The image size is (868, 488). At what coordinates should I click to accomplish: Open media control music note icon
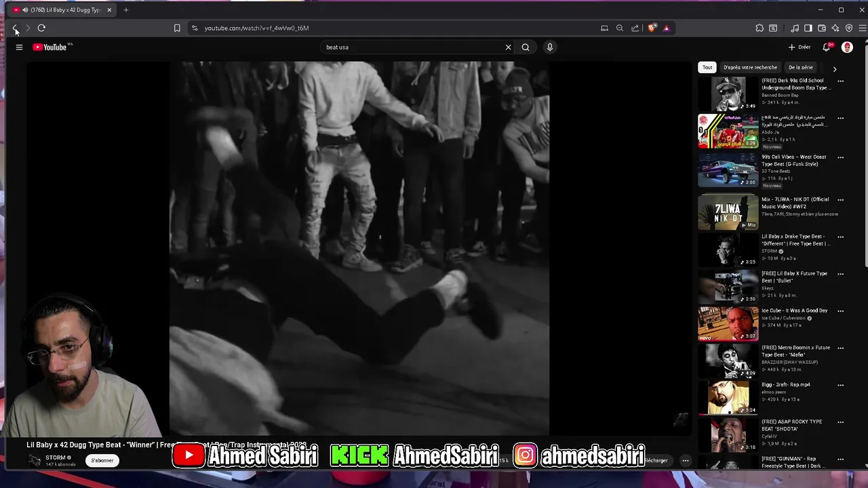click(795, 28)
